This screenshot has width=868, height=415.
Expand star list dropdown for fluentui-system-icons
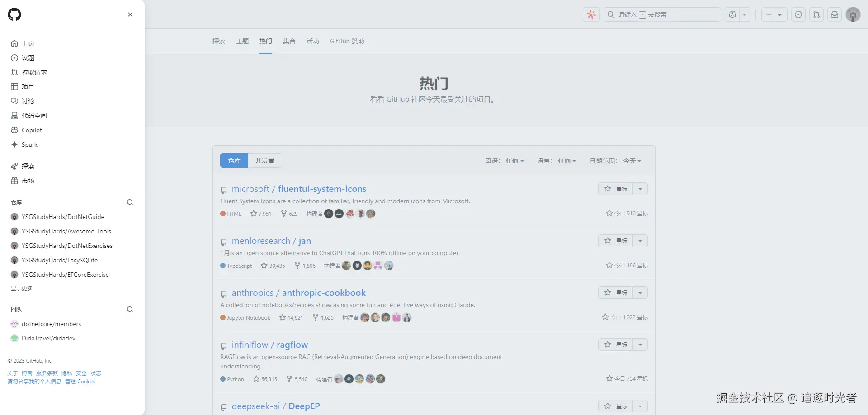pos(640,189)
